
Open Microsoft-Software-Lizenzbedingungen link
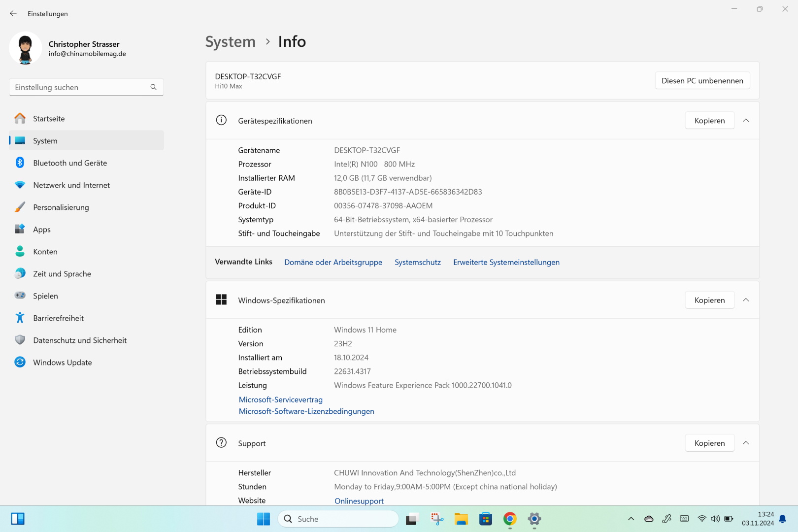306,411
